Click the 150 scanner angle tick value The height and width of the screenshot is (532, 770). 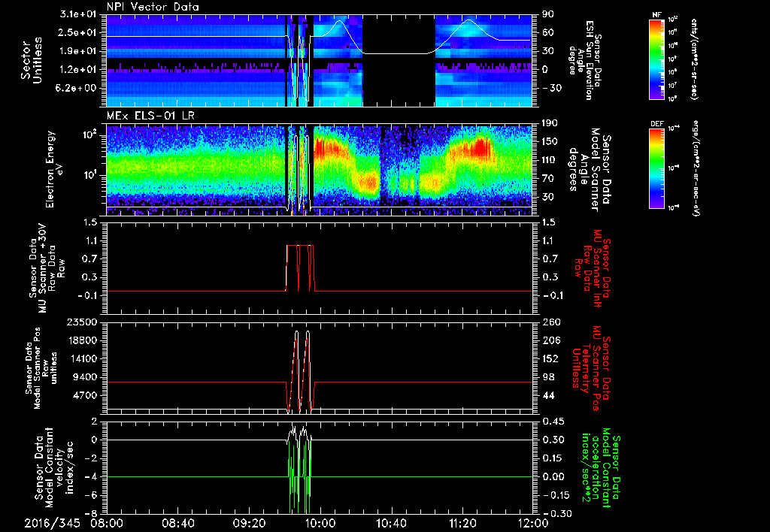pyautogui.click(x=550, y=141)
